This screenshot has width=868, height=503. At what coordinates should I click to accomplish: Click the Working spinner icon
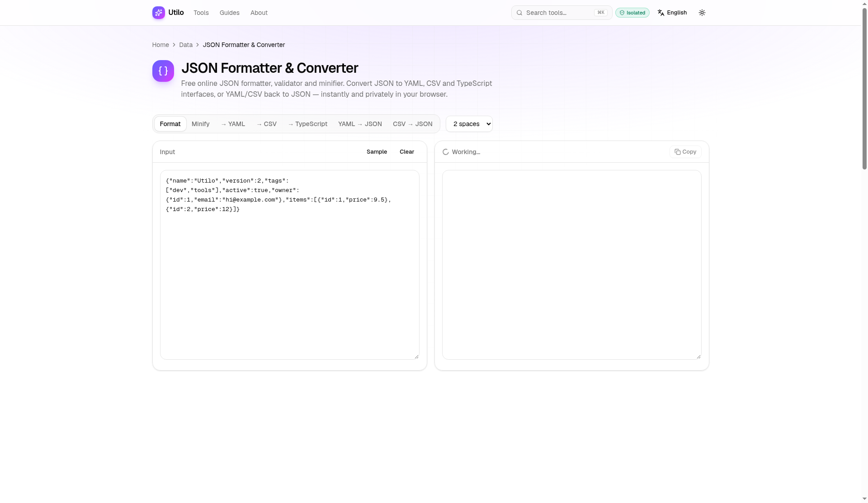click(446, 152)
